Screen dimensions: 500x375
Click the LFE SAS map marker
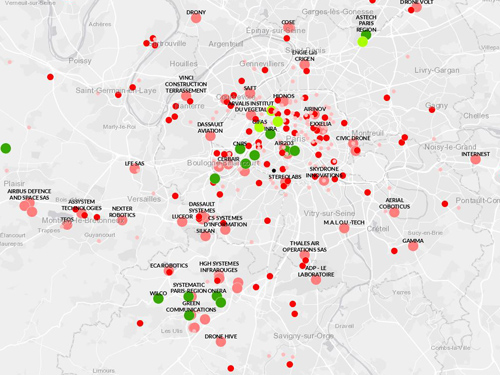(134, 169)
